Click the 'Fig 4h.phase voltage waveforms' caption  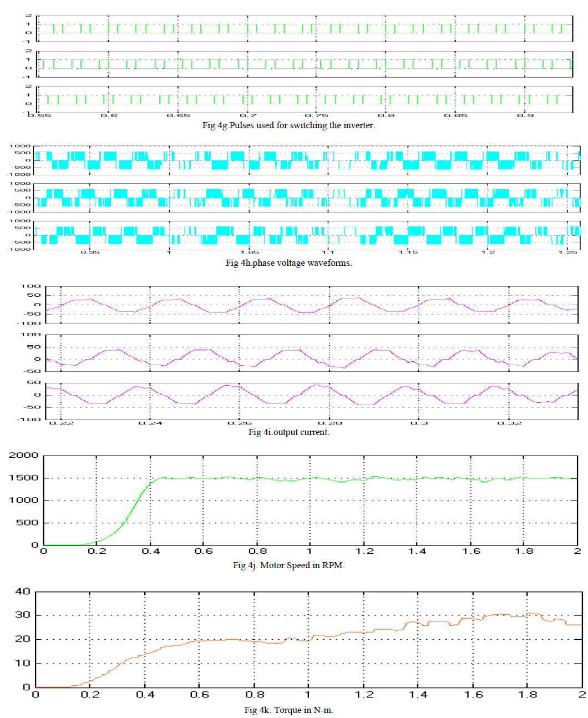tap(288, 263)
